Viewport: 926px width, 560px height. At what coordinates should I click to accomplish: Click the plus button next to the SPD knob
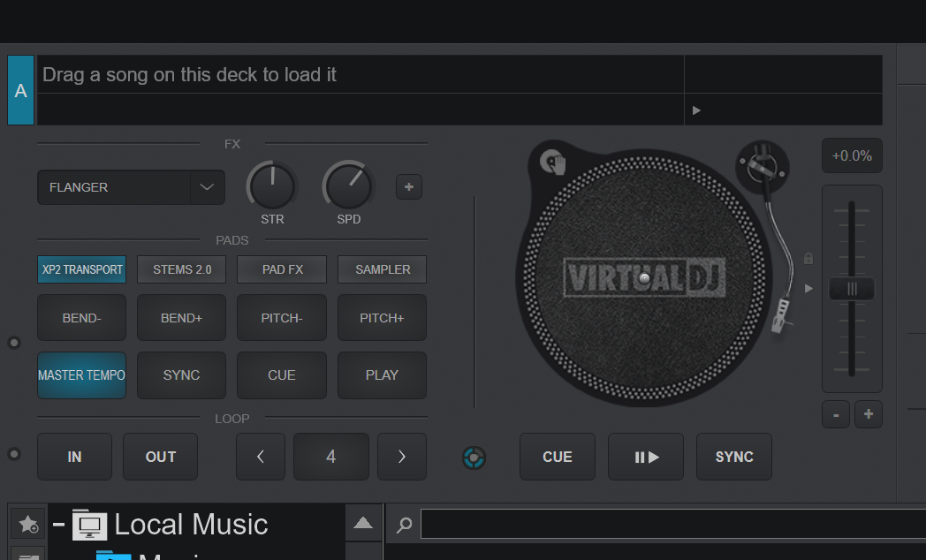coord(409,187)
